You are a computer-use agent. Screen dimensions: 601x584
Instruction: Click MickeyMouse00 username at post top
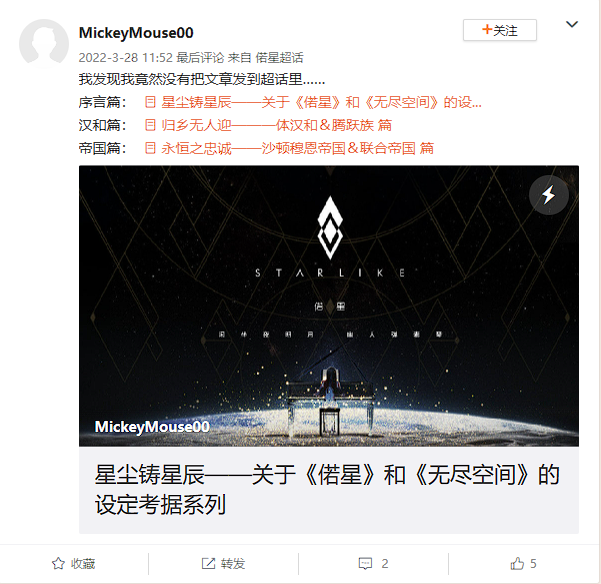[x=136, y=33]
